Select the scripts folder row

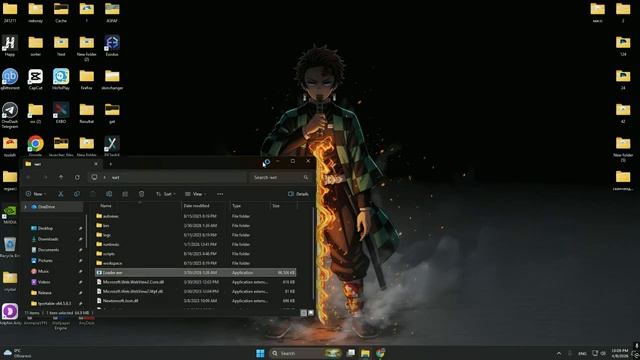point(196,254)
